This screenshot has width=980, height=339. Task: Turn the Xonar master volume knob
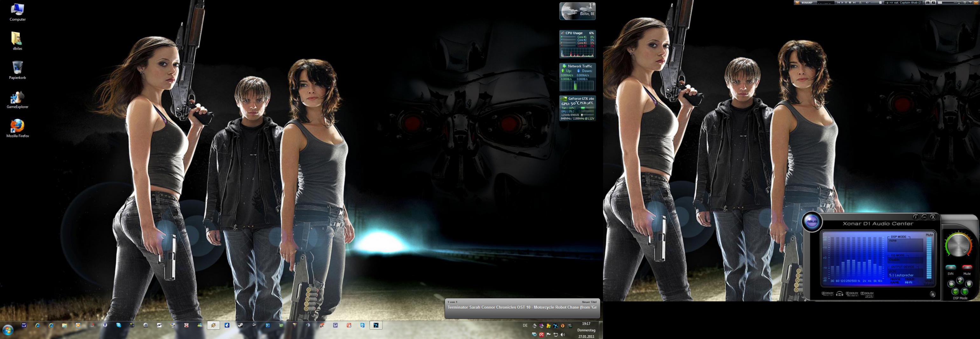tap(959, 245)
